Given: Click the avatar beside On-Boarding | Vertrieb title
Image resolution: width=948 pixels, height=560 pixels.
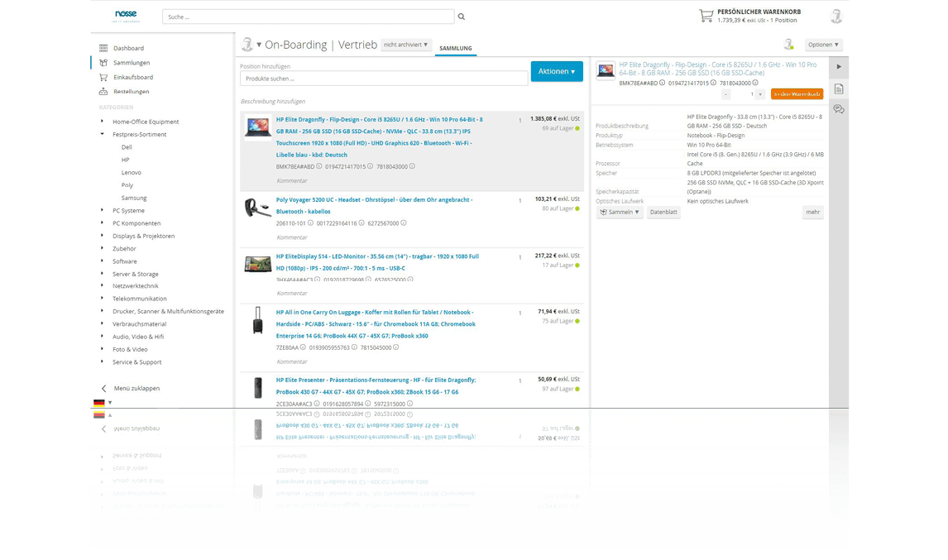Looking at the screenshot, I should click(x=247, y=44).
